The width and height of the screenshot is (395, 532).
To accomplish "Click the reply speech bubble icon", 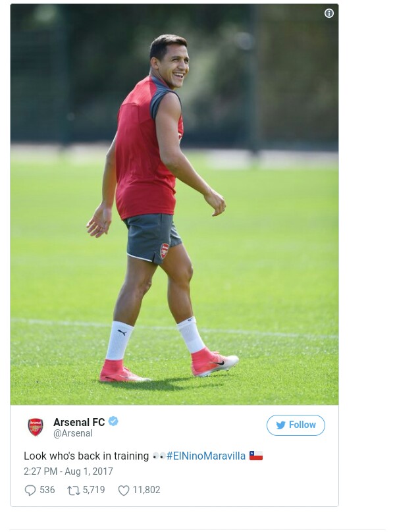I will pyautogui.click(x=30, y=491).
